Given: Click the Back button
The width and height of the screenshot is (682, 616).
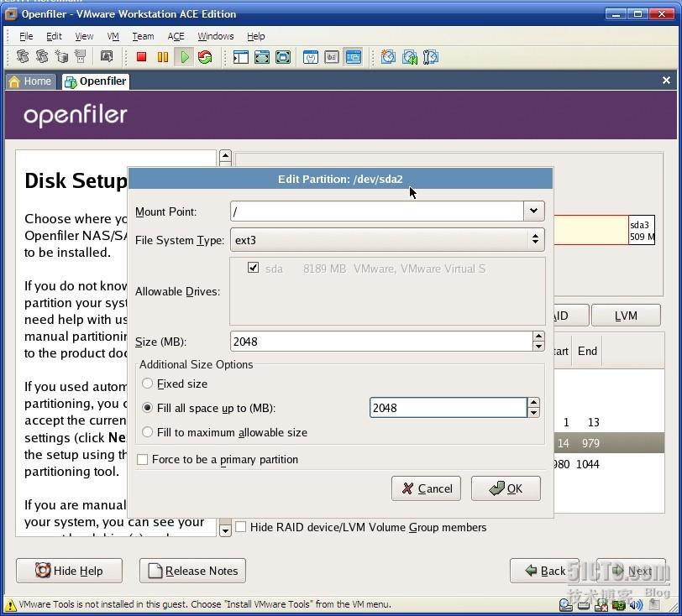Looking at the screenshot, I should coord(544,571).
